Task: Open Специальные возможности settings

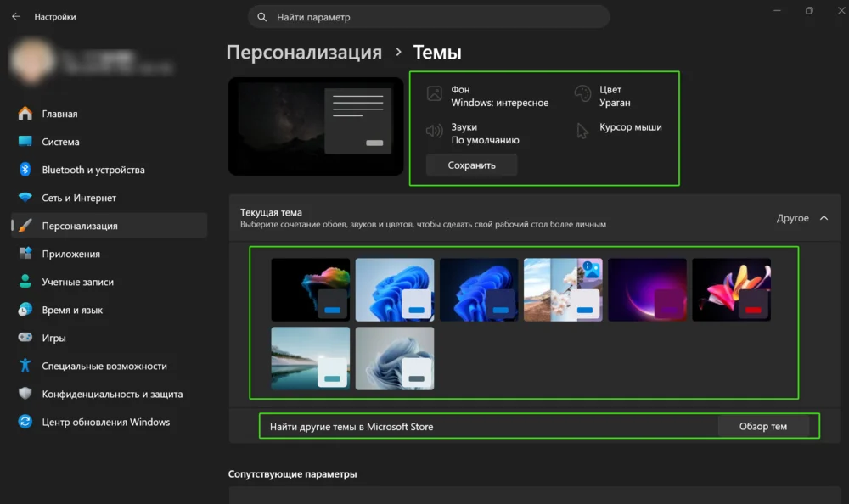Action: (109, 366)
